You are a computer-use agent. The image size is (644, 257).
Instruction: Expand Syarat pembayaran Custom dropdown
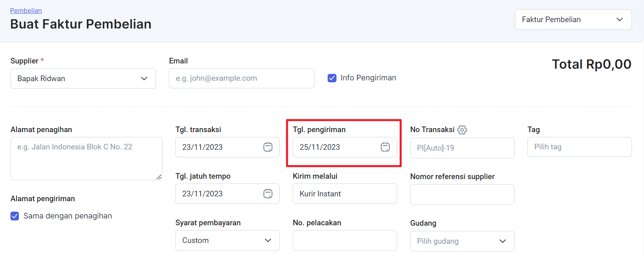point(228,241)
